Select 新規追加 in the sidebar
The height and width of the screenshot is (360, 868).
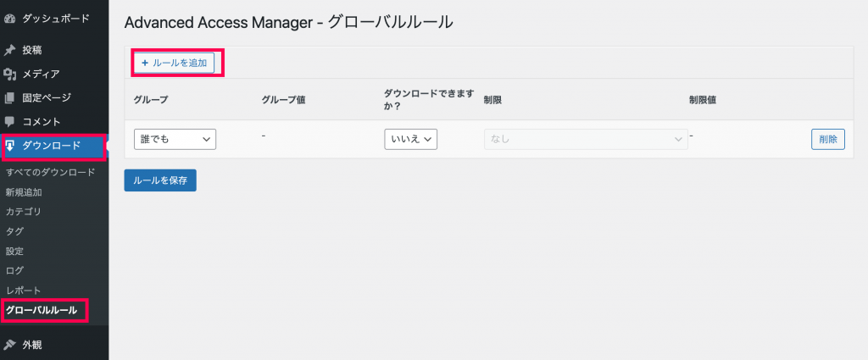coord(24,192)
